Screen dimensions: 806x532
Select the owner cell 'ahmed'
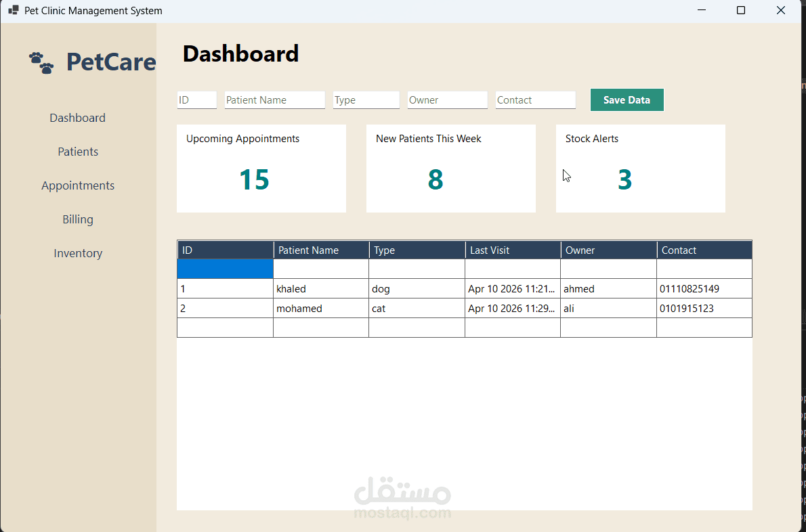pos(609,288)
